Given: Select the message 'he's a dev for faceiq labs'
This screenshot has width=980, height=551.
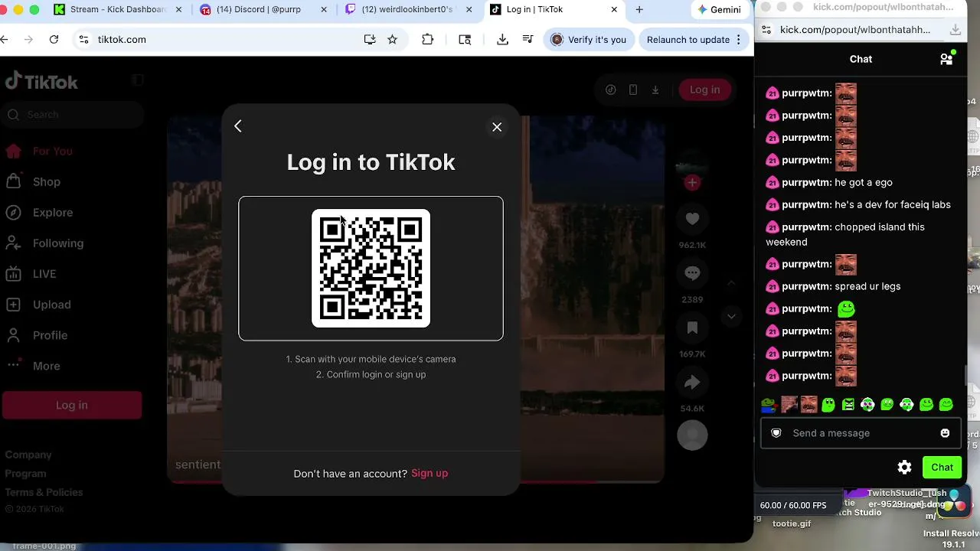Looking at the screenshot, I should (x=893, y=204).
